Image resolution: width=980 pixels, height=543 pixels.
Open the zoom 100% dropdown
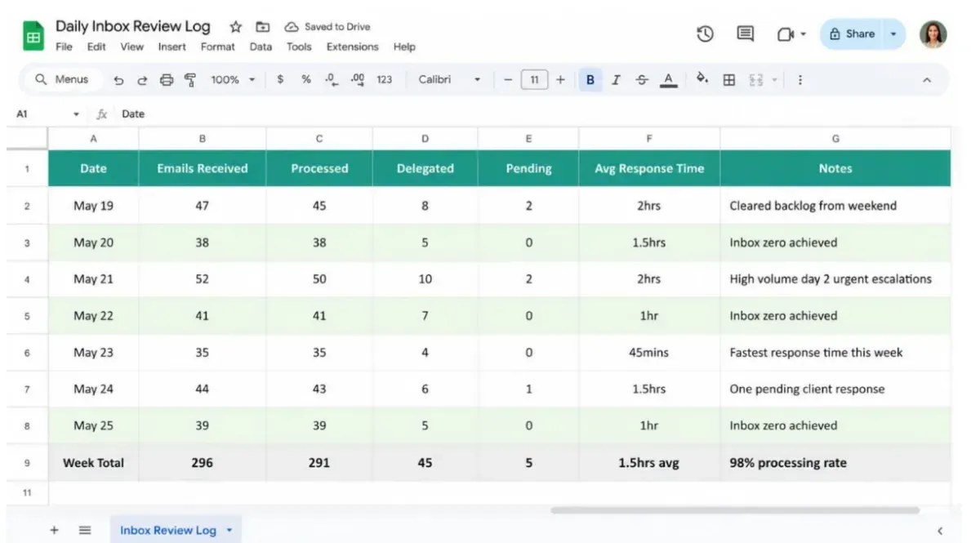tap(233, 80)
